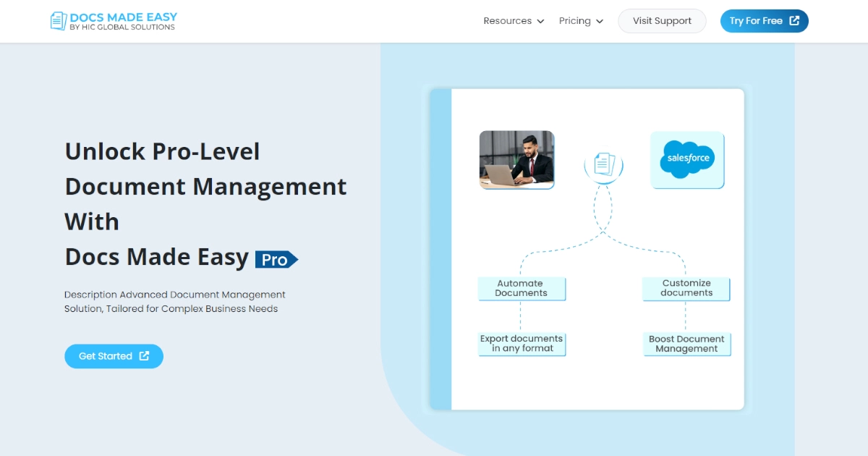Click the Visit Support button
Viewport: 868px width, 456px height.
662,21
